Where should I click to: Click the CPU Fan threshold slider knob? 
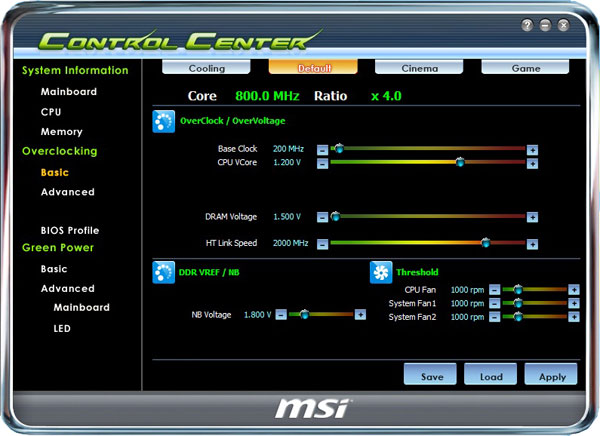[x=518, y=289]
